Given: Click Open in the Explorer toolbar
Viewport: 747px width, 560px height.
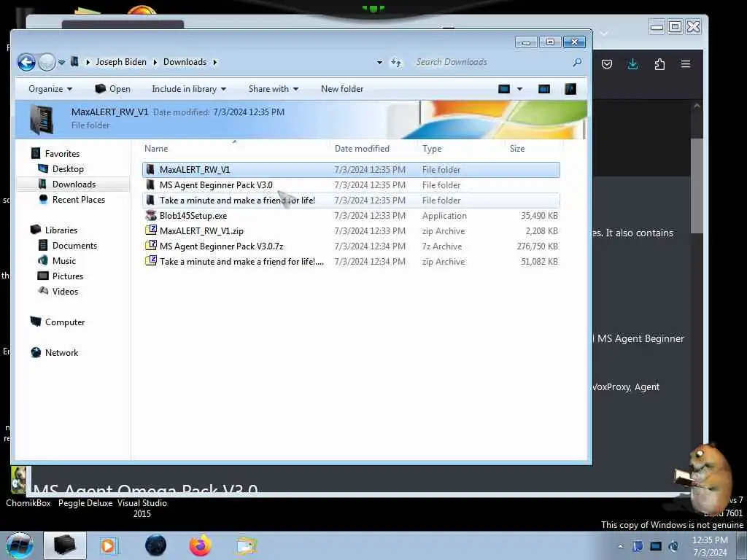Looking at the screenshot, I should point(113,89).
